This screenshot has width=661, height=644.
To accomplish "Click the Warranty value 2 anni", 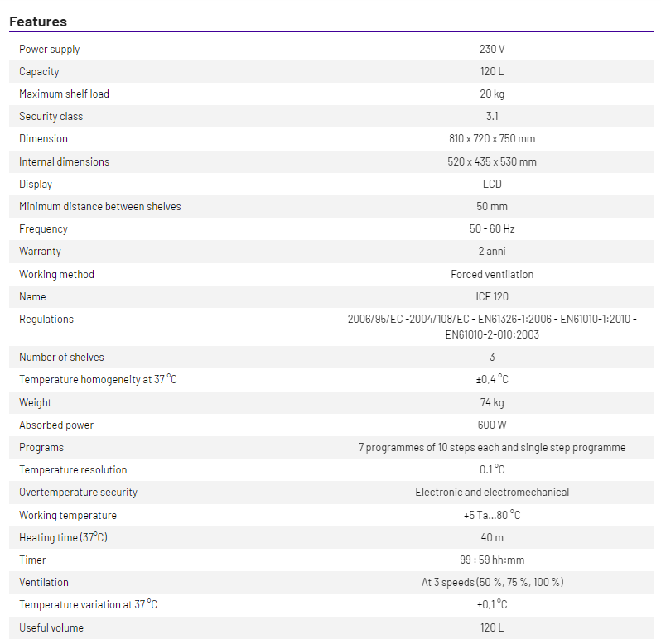I will [492, 252].
